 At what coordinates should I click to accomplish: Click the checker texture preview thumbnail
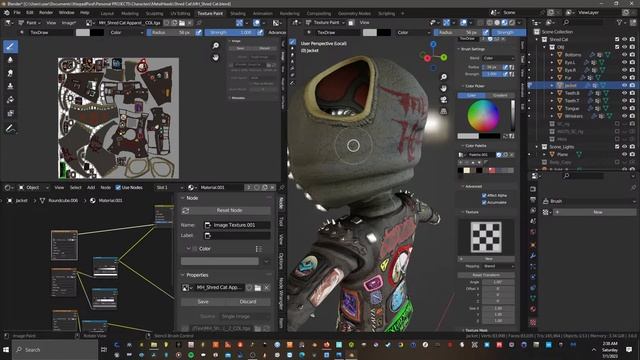tap(486, 236)
